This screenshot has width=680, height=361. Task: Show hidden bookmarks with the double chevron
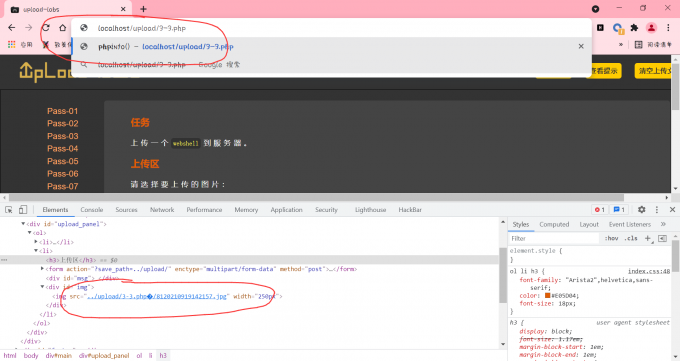tap(621, 44)
